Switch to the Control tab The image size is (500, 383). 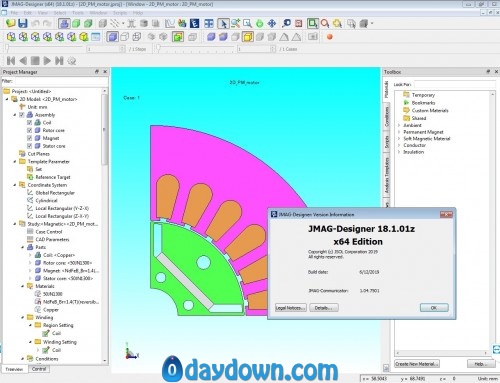(39, 369)
